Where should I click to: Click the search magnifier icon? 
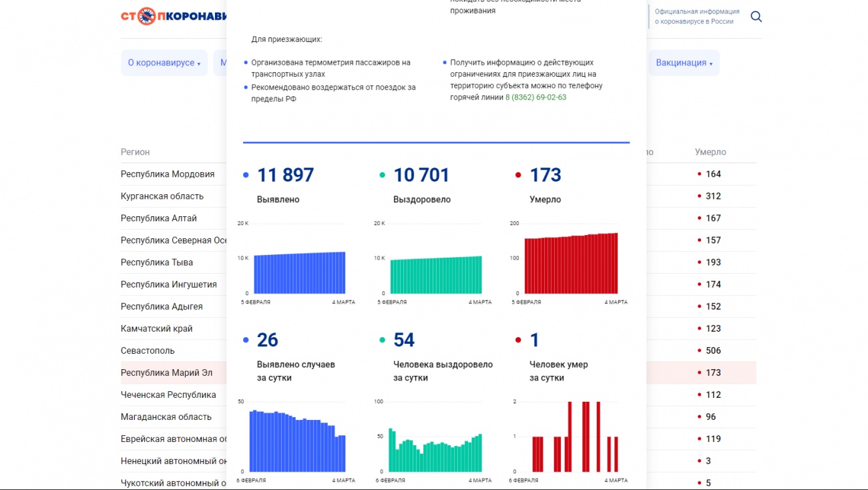coord(756,16)
